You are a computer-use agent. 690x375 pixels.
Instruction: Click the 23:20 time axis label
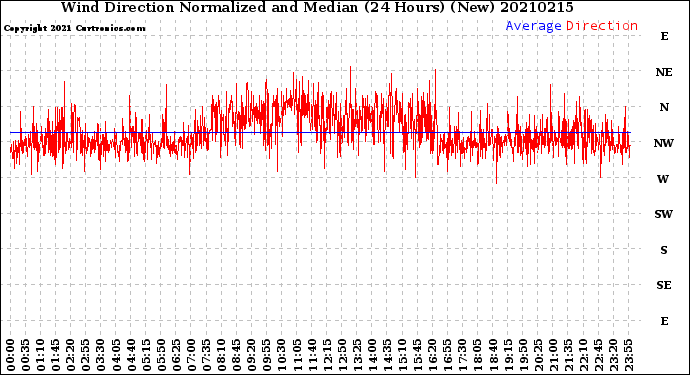(613, 355)
